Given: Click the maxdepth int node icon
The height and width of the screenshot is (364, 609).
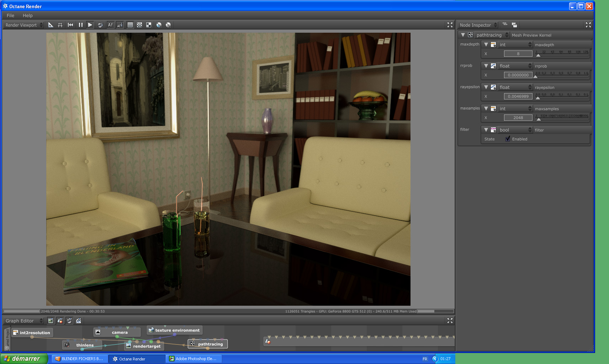Looking at the screenshot, I should (493, 44).
